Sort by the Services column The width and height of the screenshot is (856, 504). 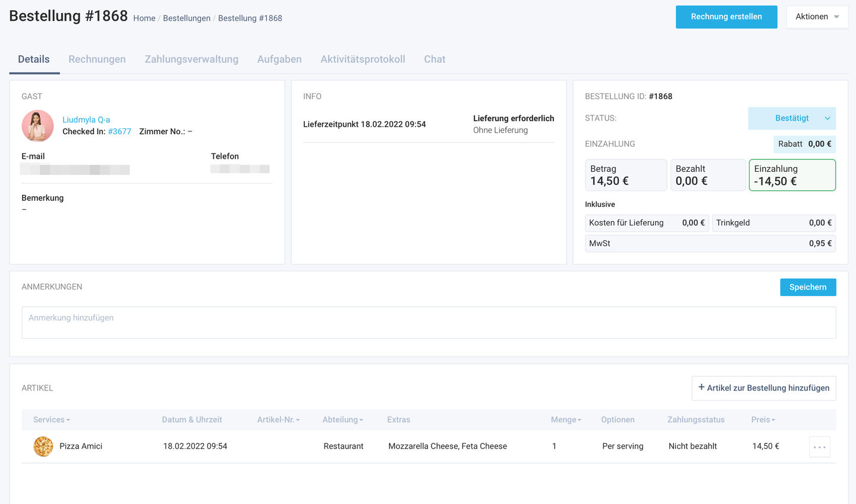(x=52, y=420)
